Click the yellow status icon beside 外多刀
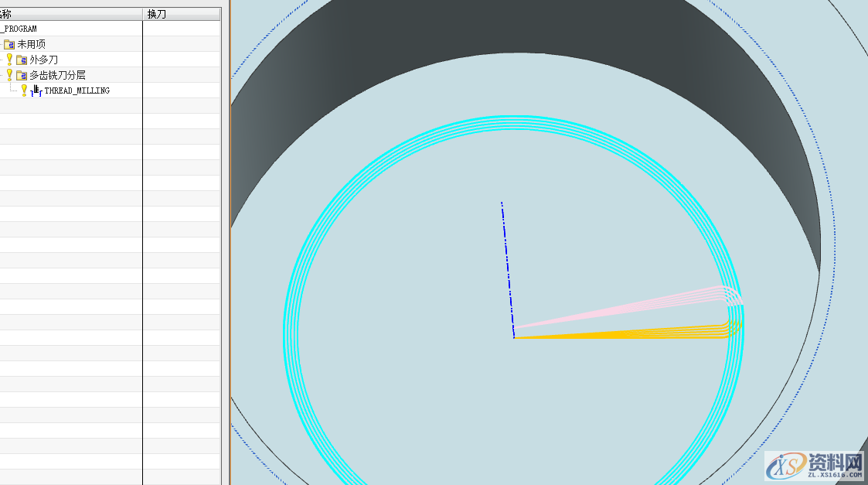The height and width of the screenshot is (485, 868). point(10,60)
